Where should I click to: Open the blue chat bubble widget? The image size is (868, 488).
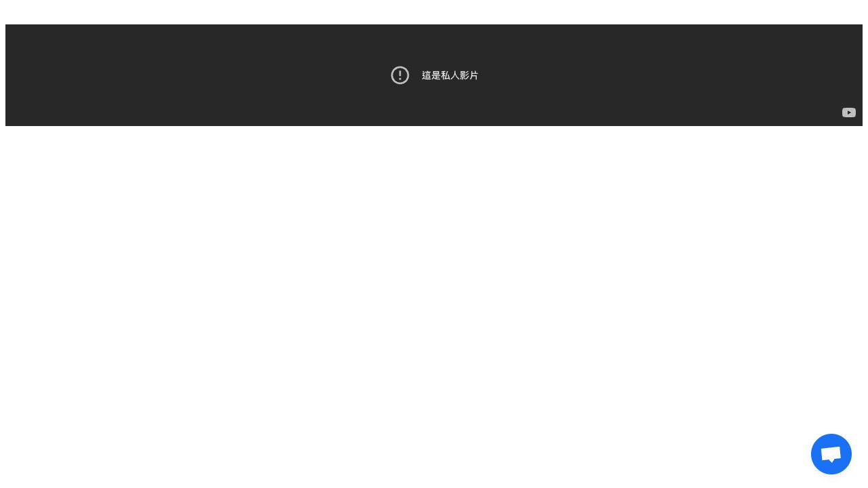point(831,454)
